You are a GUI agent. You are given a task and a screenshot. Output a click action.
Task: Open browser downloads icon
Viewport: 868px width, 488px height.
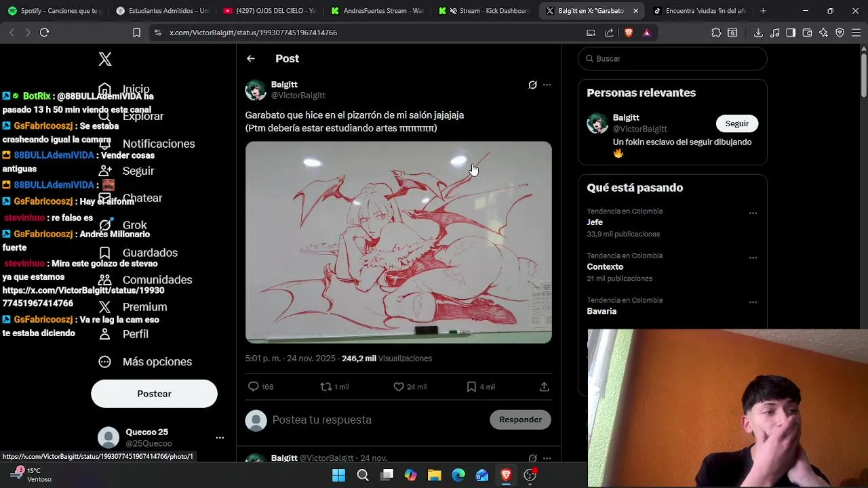(x=758, y=33)
